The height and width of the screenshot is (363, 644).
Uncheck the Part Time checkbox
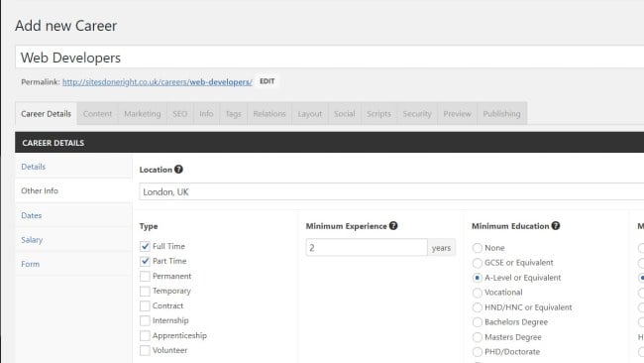pyautogui.click(x=145, y=261)
